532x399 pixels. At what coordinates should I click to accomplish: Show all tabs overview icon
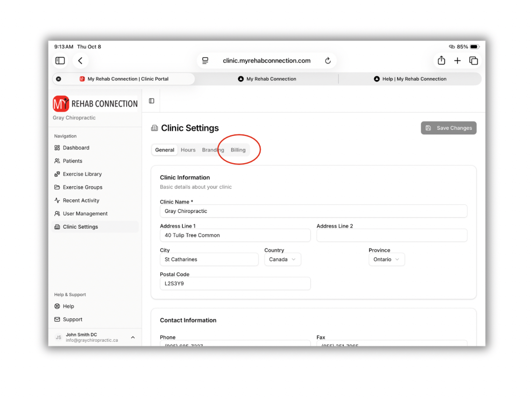473,61
